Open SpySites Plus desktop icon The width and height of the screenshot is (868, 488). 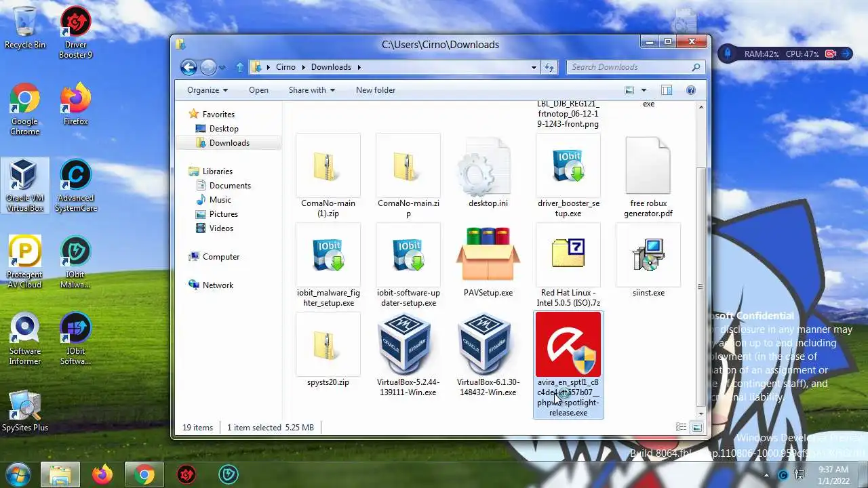point(25,411)
